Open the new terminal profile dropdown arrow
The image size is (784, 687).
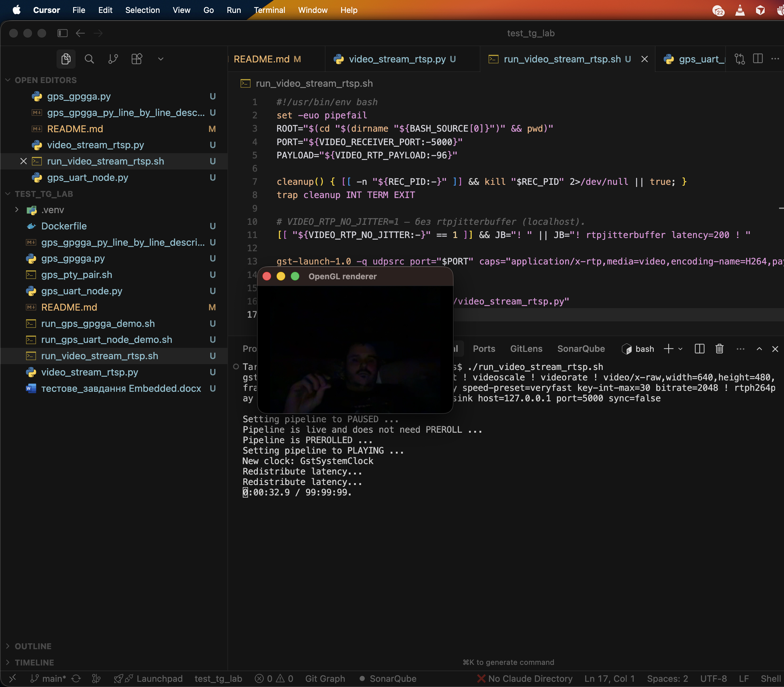pos(680,349)
